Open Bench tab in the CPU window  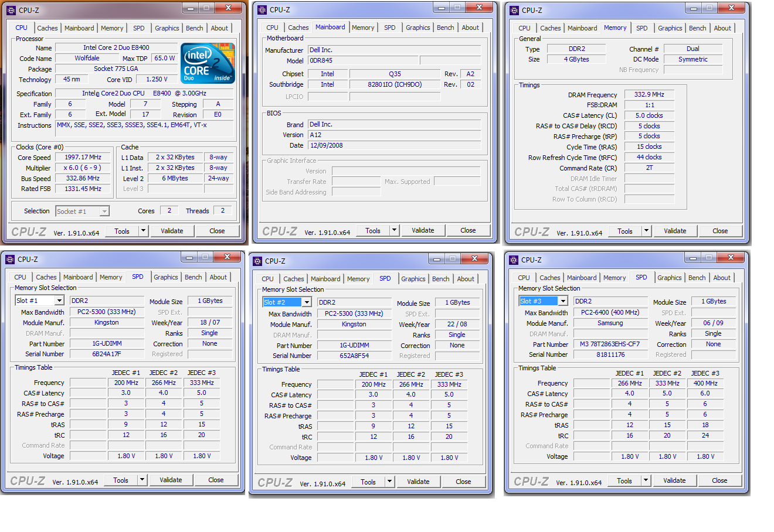(195, 28)
